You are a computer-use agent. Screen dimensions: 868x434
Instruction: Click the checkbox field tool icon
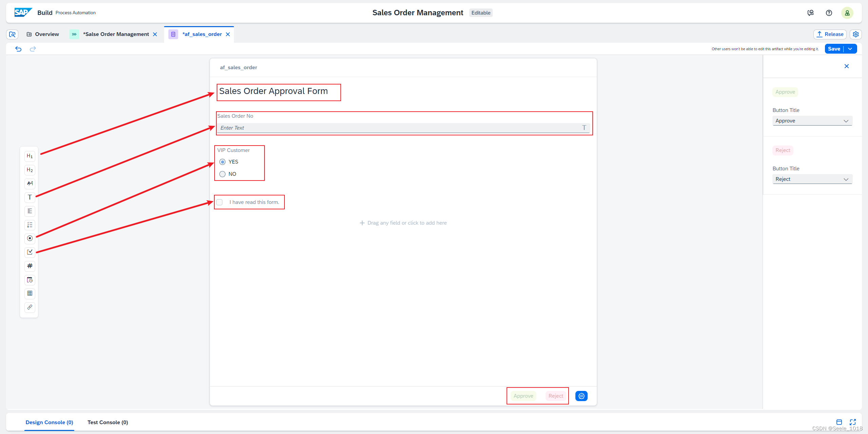[29, 252]
